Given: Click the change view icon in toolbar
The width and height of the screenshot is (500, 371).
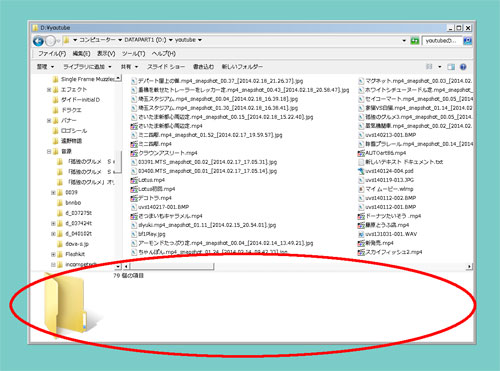Looking at the screenshot, I should [429, 67].
